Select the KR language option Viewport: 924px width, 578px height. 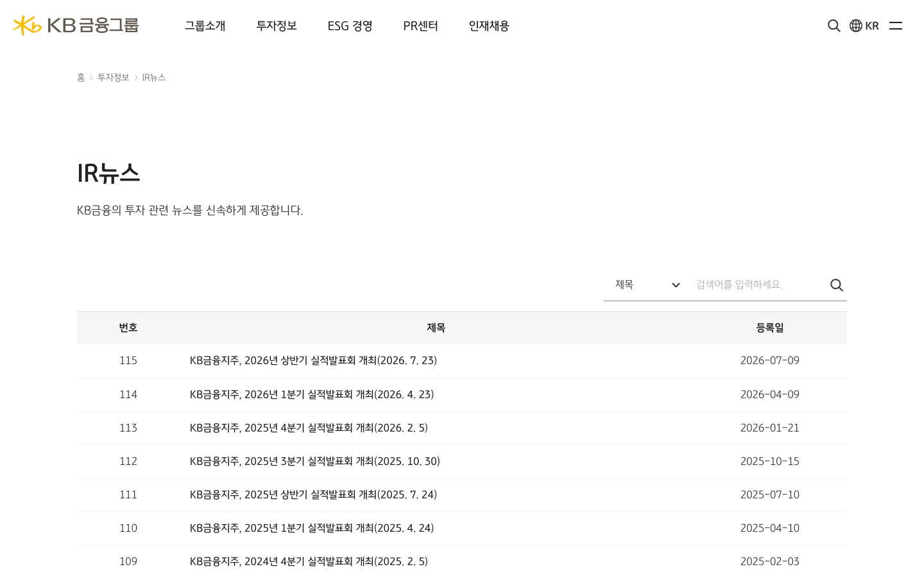(x=872, y=26)
